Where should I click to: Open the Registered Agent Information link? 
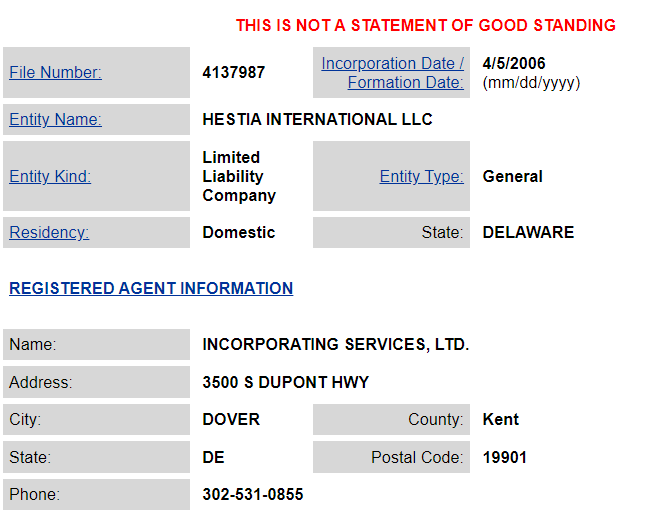point(151,288)
